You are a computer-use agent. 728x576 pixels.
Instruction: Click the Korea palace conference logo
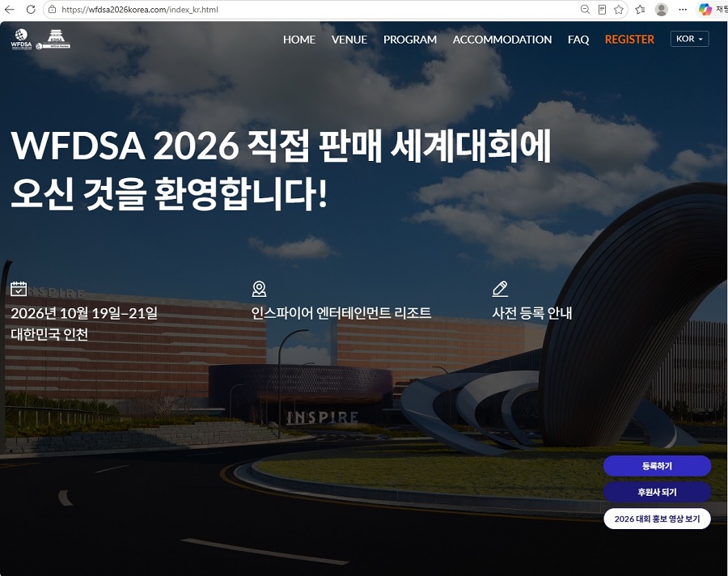pyautogui.click(x=53, y=39)
